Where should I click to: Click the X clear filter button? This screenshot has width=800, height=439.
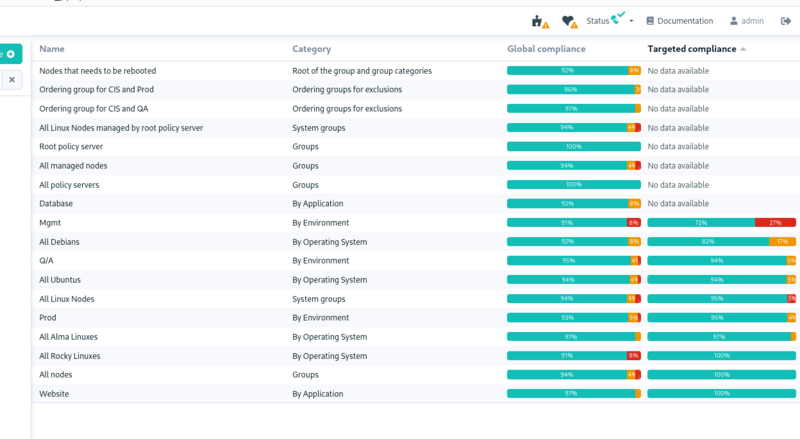(x=12, y=80)
